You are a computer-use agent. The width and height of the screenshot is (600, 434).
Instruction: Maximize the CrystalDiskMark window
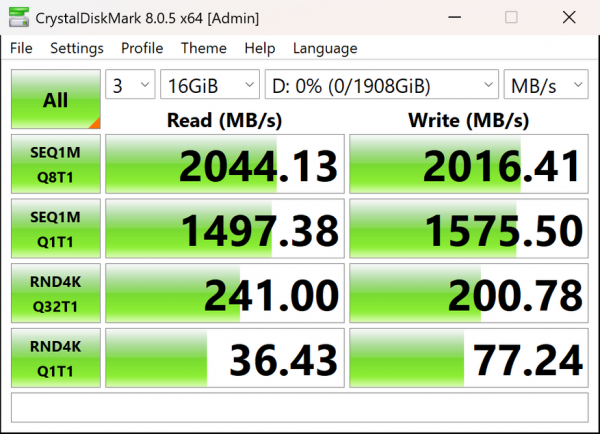511,17
